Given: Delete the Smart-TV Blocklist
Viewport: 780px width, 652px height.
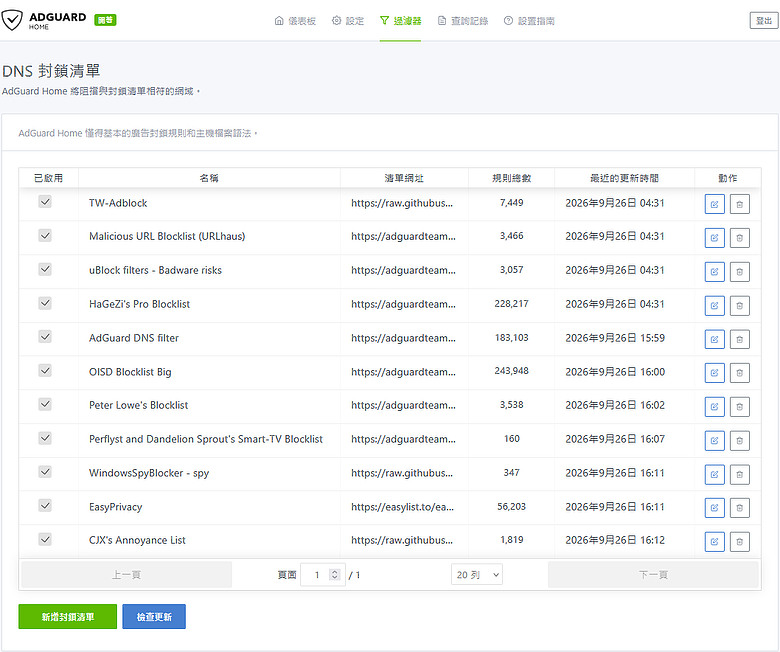Looking at the screenshot, I should coord(739,440).
